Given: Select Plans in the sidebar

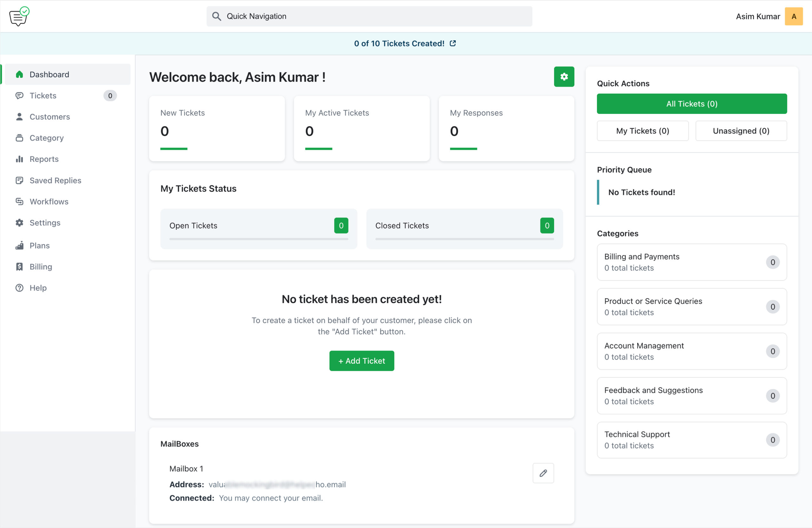Looking at the screenshot, I should coord(40,245).
